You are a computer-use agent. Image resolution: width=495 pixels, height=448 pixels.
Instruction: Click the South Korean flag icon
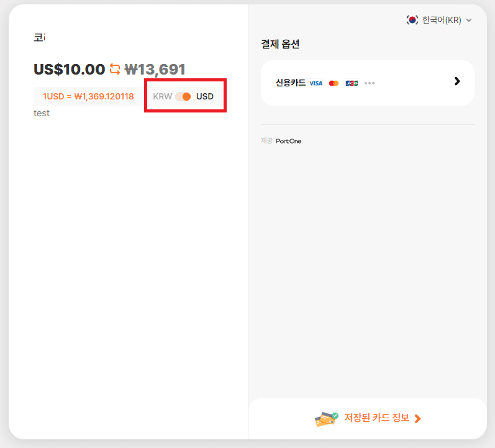pyautogui.click(x=412, y=20)
